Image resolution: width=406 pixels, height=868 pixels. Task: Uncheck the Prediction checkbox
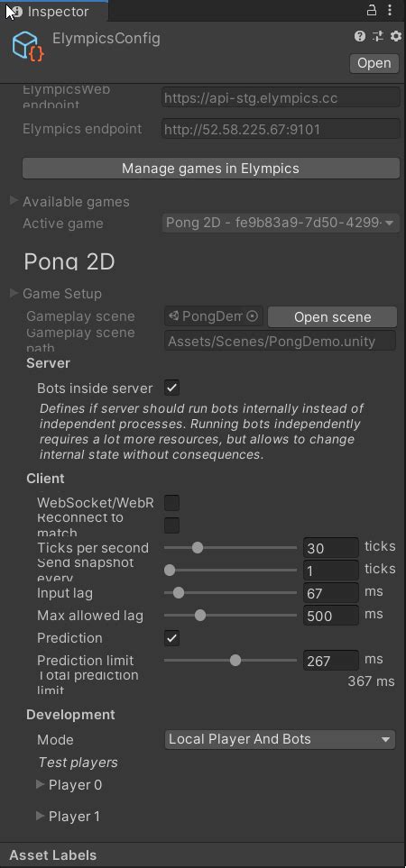pyautogui.click(x=171, y=638)
